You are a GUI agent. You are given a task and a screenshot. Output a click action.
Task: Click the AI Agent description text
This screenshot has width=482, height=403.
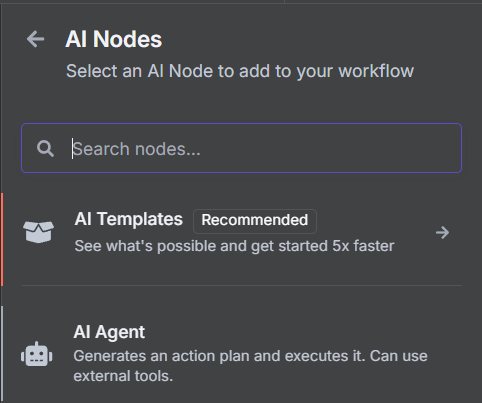250,366
